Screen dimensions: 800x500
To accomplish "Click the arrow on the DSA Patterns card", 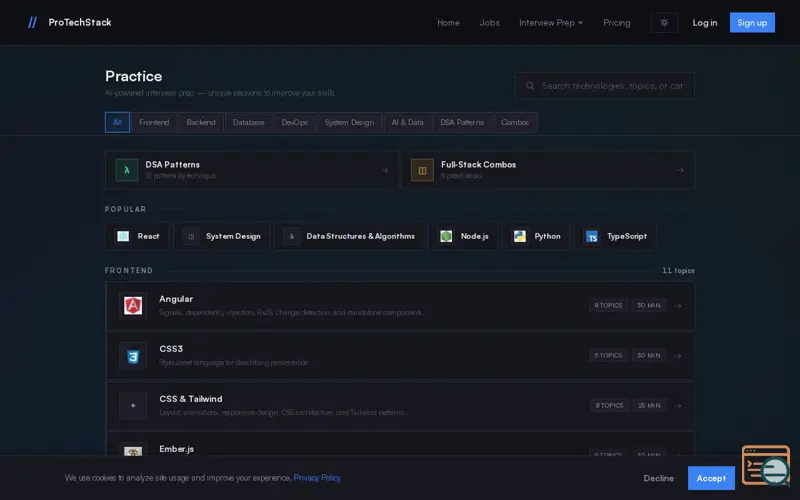I will pyautogui.click(x=385, y=170).
